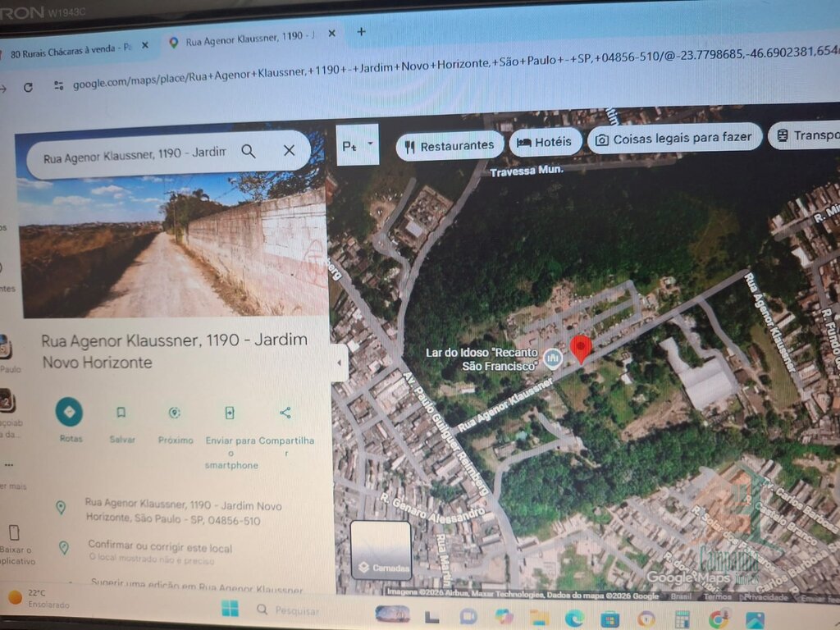Save the place with Salvar icon

[121, 413]
